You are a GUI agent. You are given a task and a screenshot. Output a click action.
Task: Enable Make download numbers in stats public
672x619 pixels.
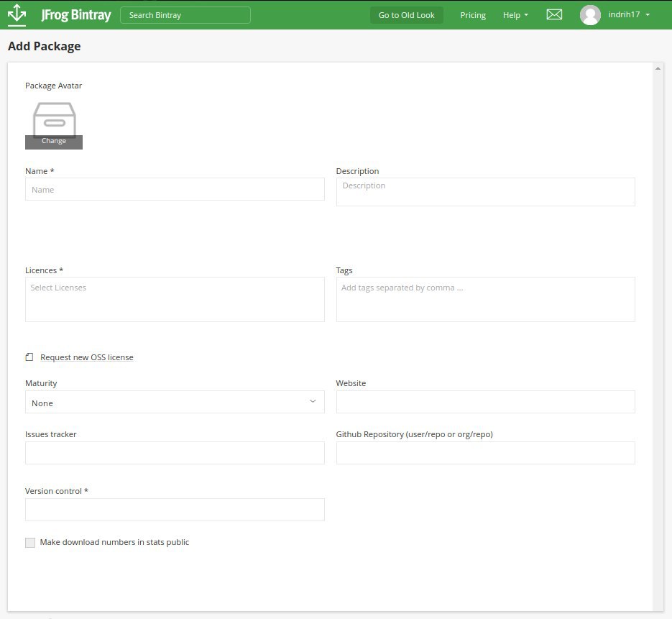click(x=30, y=543)
